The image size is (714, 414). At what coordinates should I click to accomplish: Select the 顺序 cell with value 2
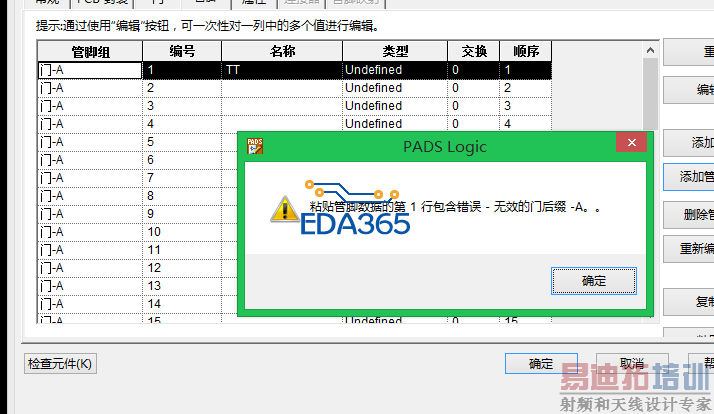point(525,88)
